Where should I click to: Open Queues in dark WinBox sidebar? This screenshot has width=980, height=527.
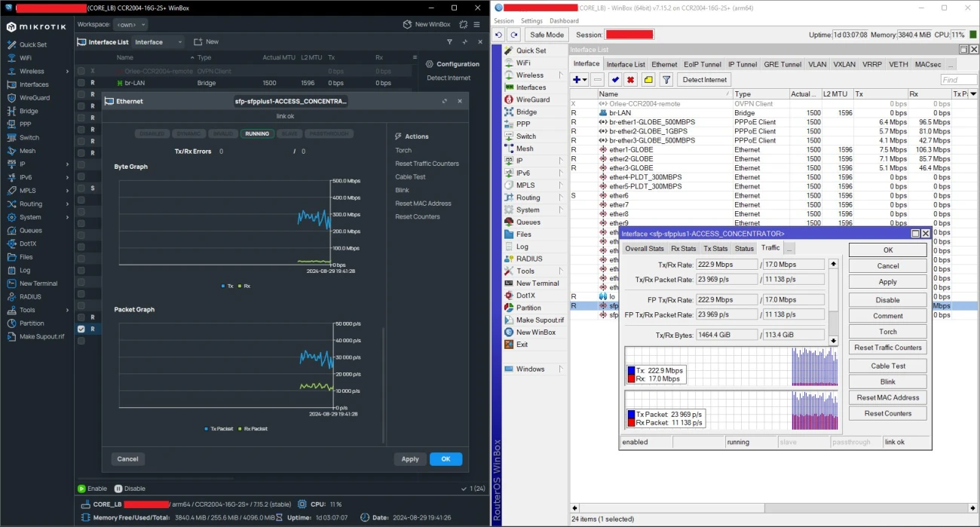(30, 231)
